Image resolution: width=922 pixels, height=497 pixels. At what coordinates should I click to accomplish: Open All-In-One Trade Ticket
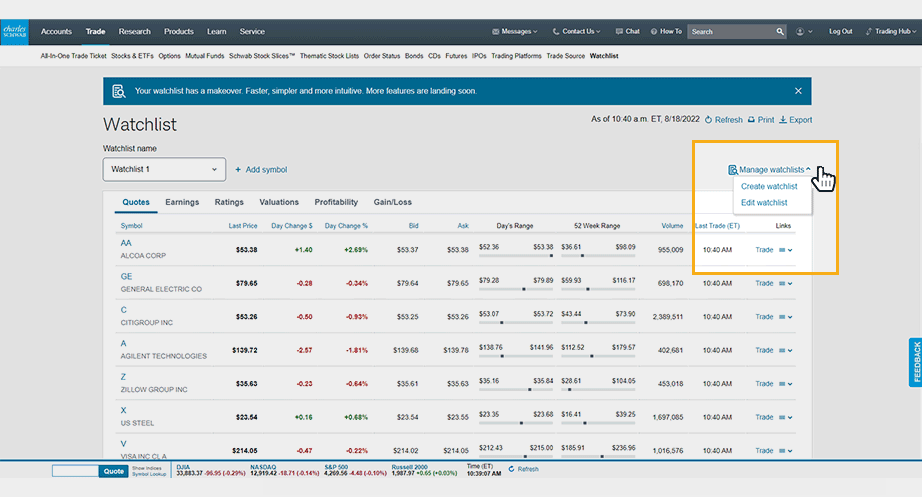tap(74, 56)
